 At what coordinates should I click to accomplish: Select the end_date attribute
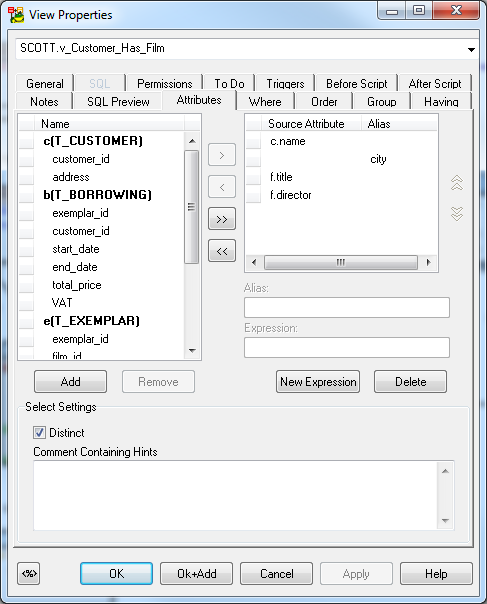pos(102,267)
